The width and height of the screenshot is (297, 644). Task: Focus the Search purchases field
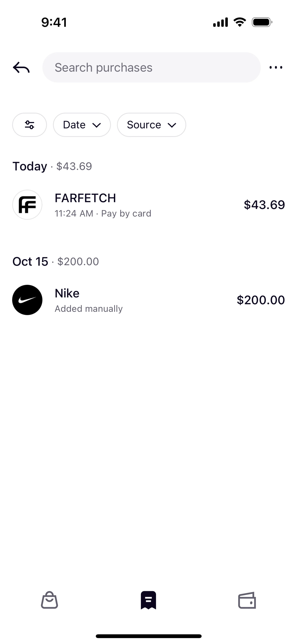(x=151, y=67)
